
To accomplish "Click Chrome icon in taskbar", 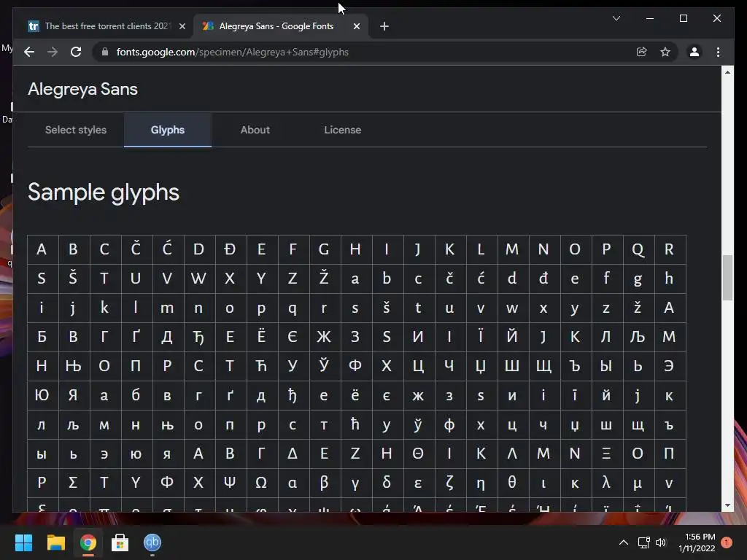I will (88, 542).
